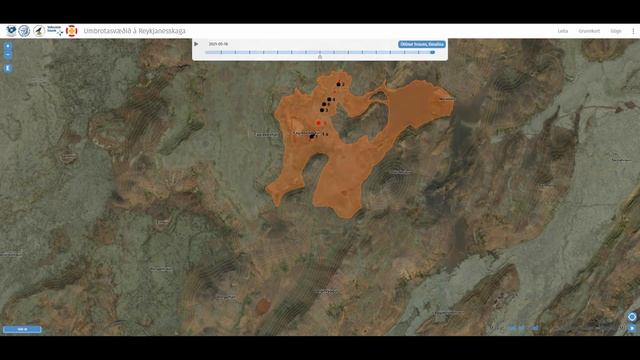Click the blue coordinates link in the bottom bar
Screen dimensions: 640x360
coord(523,328)
